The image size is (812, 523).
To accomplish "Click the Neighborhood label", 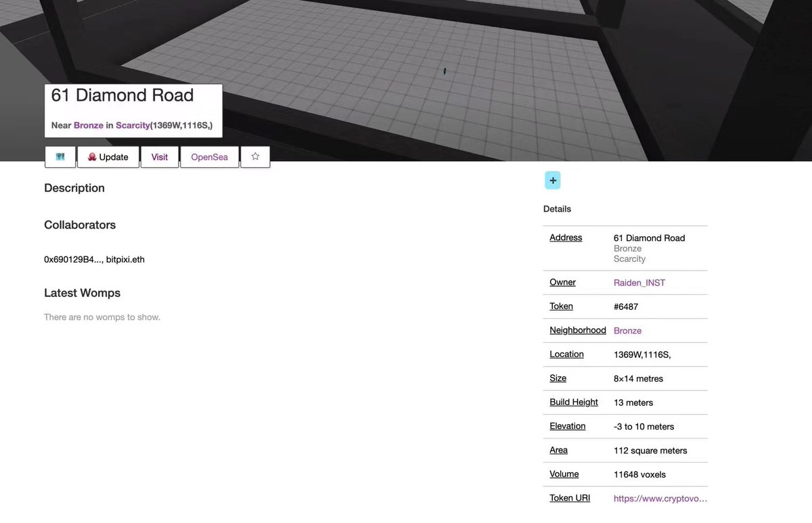I will (x=578, y=330).
